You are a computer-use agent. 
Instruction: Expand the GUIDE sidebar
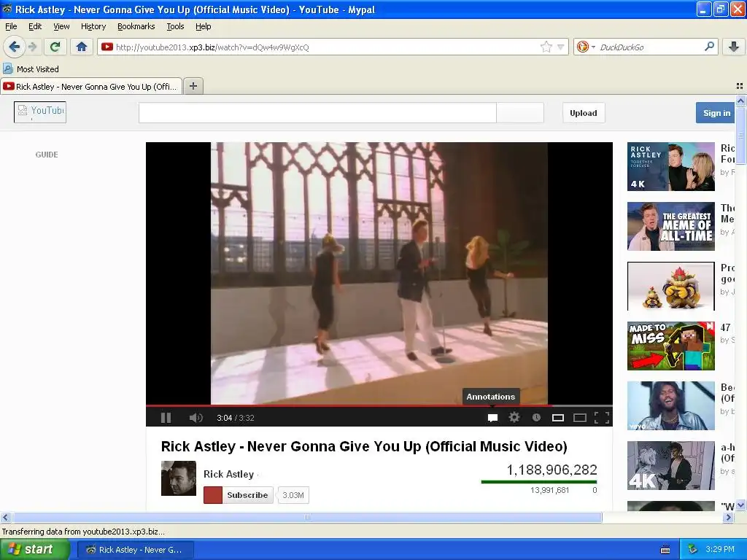[47, 155]
